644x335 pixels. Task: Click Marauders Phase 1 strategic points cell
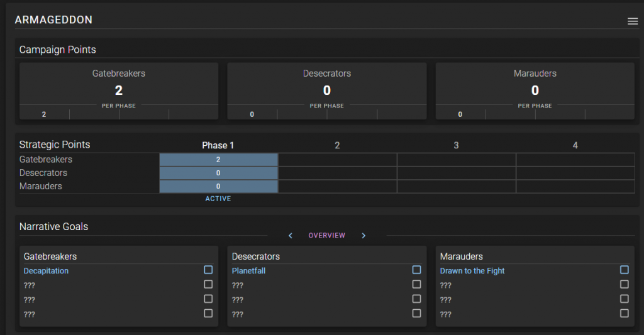click(x=218, y=187)
